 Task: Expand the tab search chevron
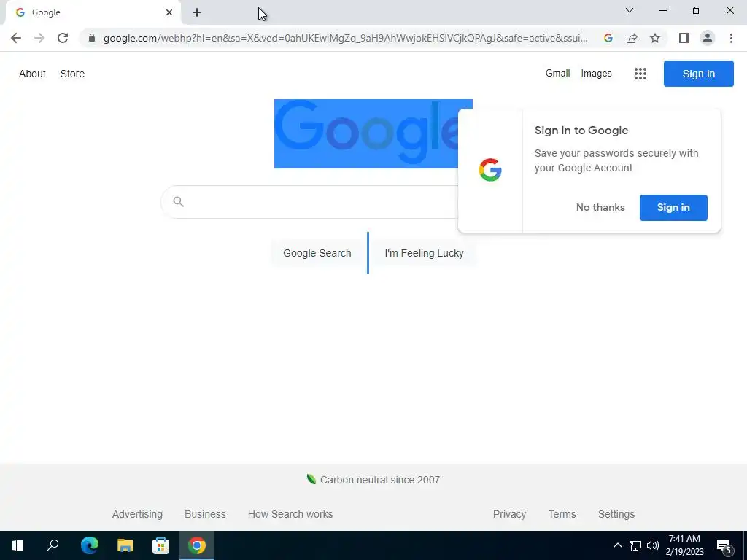coord(630,10)
